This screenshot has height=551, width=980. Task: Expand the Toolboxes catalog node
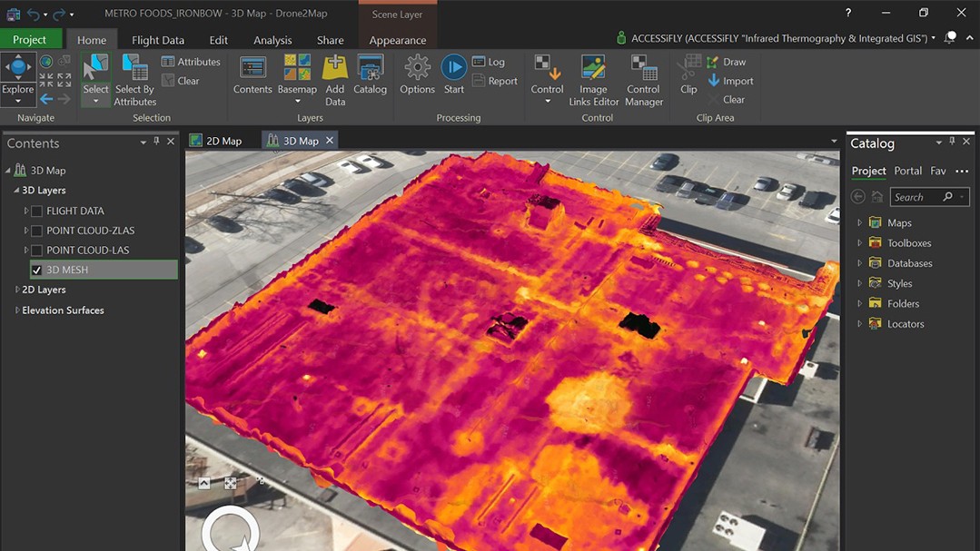coord(859,243)
